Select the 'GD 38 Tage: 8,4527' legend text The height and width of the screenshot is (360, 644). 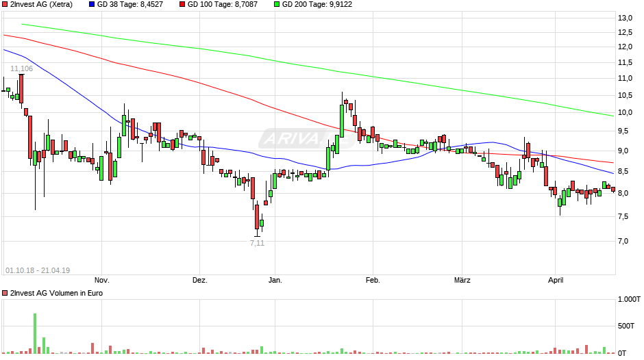(x=129, y=5)
